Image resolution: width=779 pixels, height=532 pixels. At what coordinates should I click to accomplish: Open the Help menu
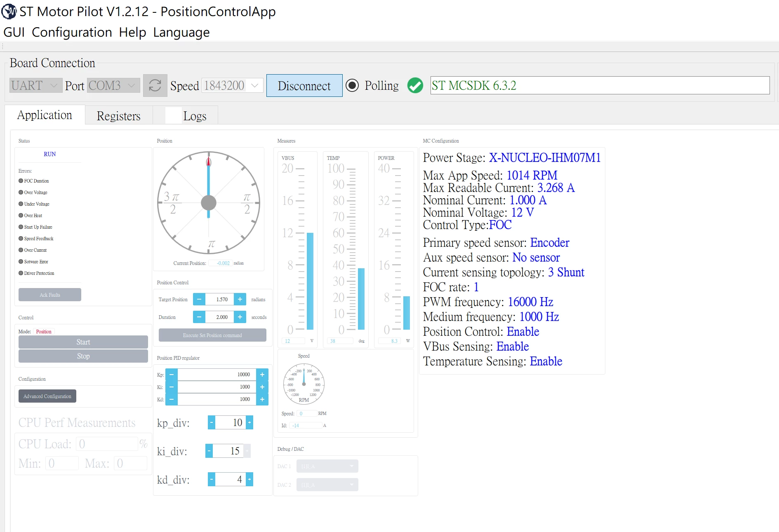(x=132, y=32)
